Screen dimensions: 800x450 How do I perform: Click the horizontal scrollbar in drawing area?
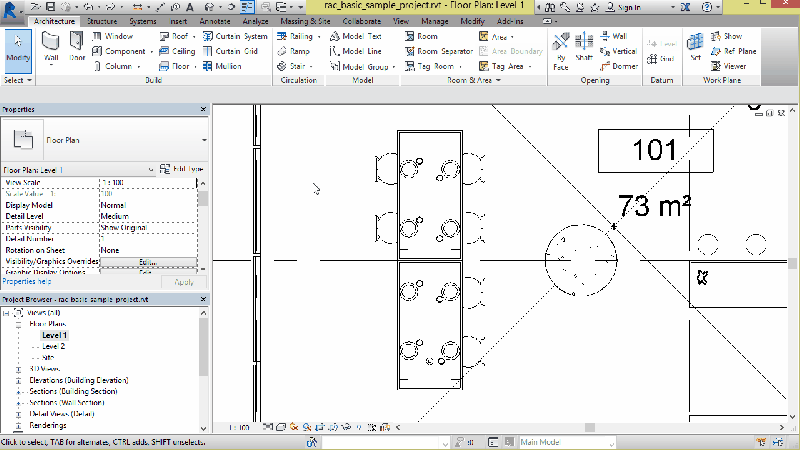pos(590,428)
